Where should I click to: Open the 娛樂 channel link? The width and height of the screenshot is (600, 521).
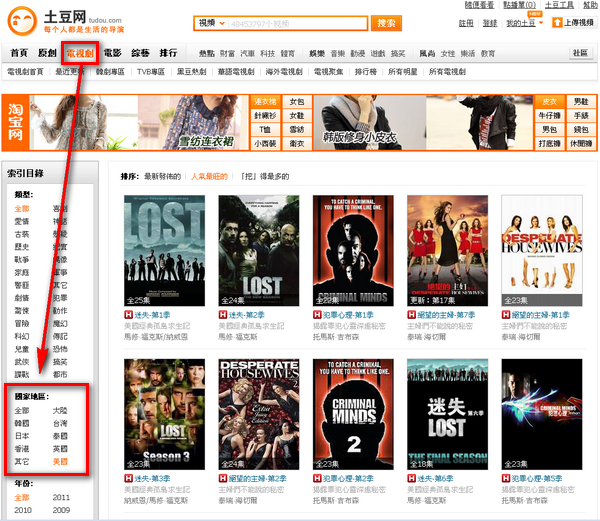pos(317,54)
